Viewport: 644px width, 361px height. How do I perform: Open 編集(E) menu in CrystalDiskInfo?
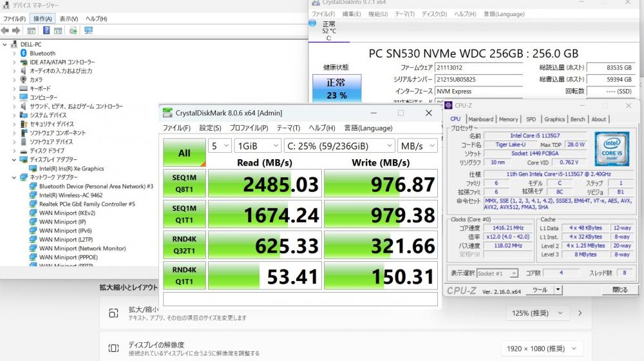point(352,14)
